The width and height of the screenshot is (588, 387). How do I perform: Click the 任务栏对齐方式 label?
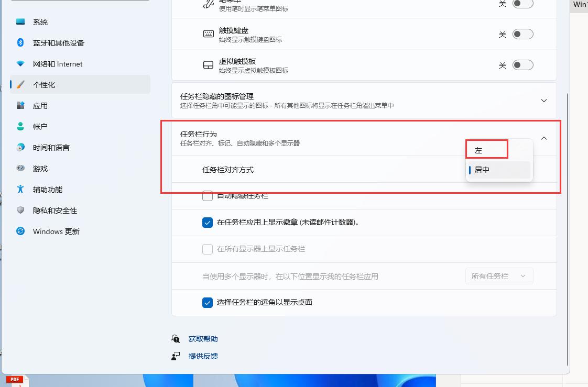coord(228,170)
